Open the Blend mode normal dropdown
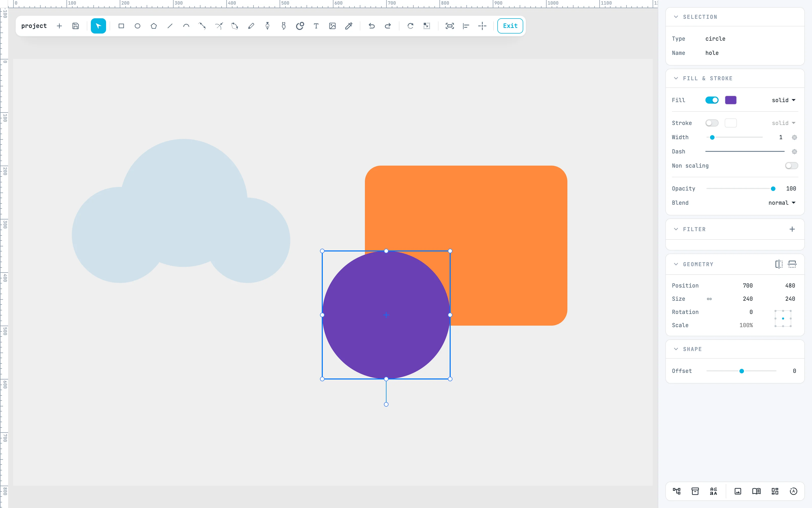 pos(782,203)
